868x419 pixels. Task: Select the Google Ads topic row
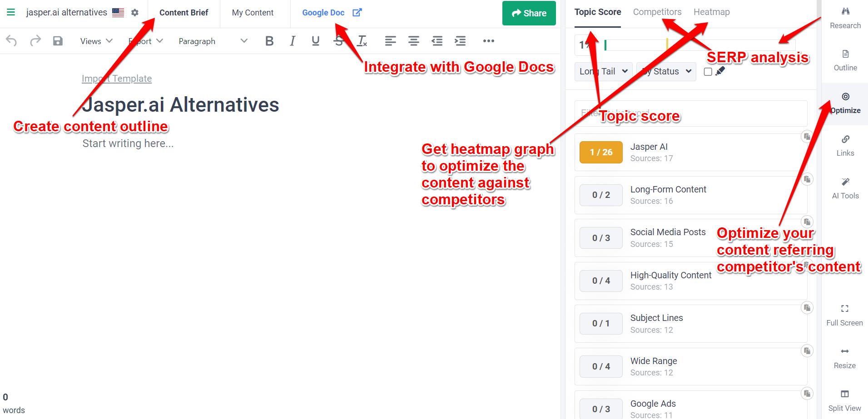(x=691, y=405)
